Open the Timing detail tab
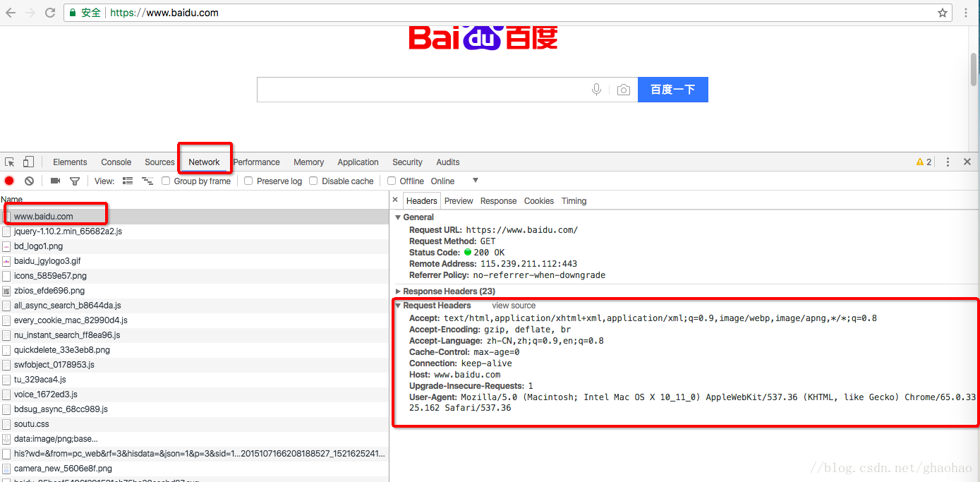 coord(574,200)
